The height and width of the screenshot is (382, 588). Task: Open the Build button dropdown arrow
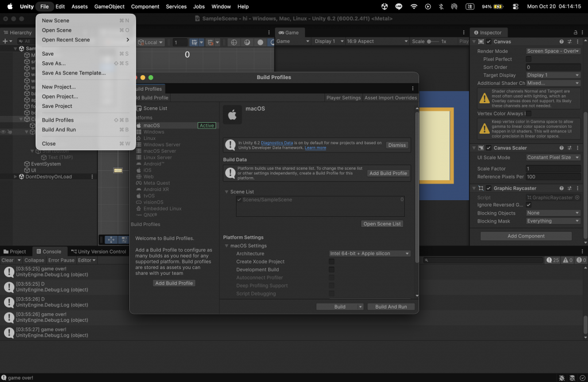[361, 307]
